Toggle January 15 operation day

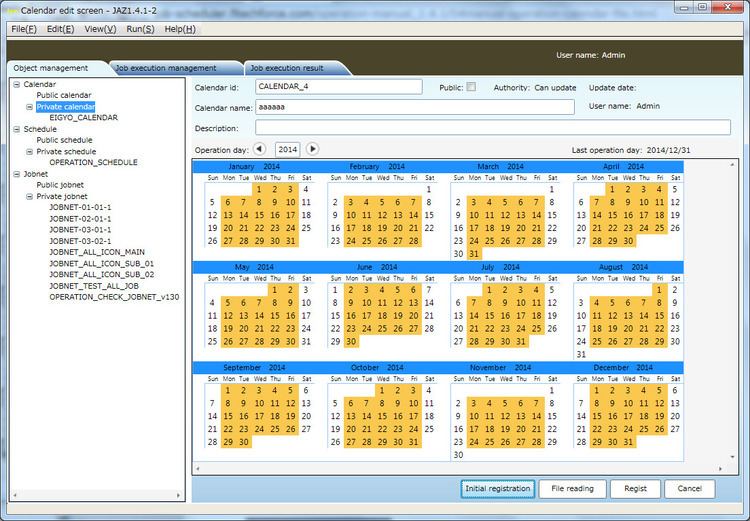[259, 214]
